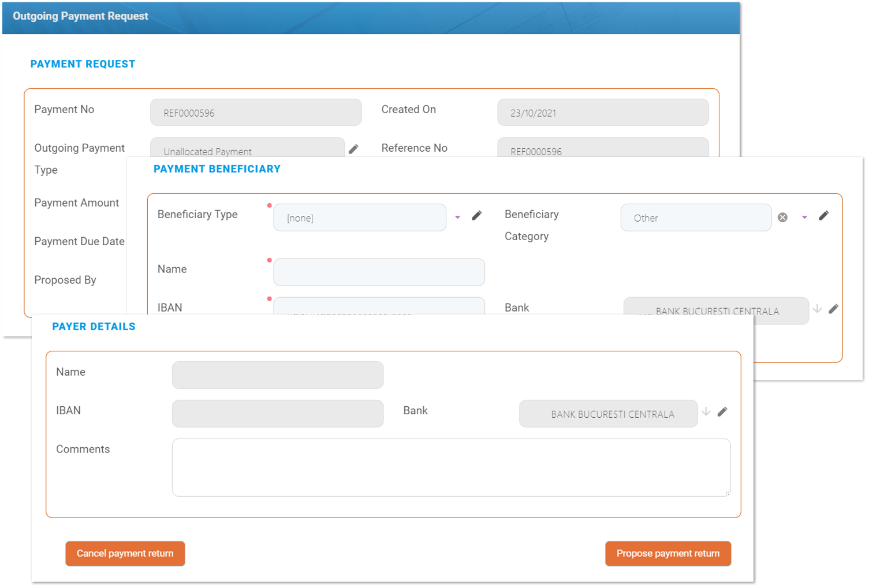Image resolution: width=869 pixels, height=588 pixels.
Task: Click the payer Name field
Action: pyautogui.click(x=277, y=375)
